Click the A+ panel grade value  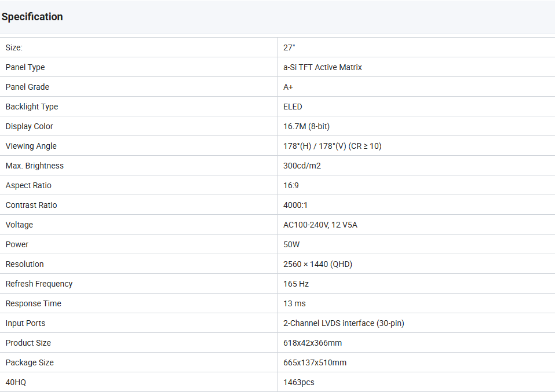(288, 87)
